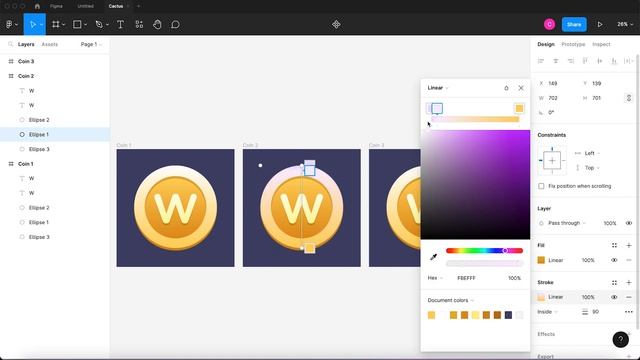This screenshot has width=640, height=360.
Task: Remove the Linear stroke with minus icon
Action: pos(629,297)
